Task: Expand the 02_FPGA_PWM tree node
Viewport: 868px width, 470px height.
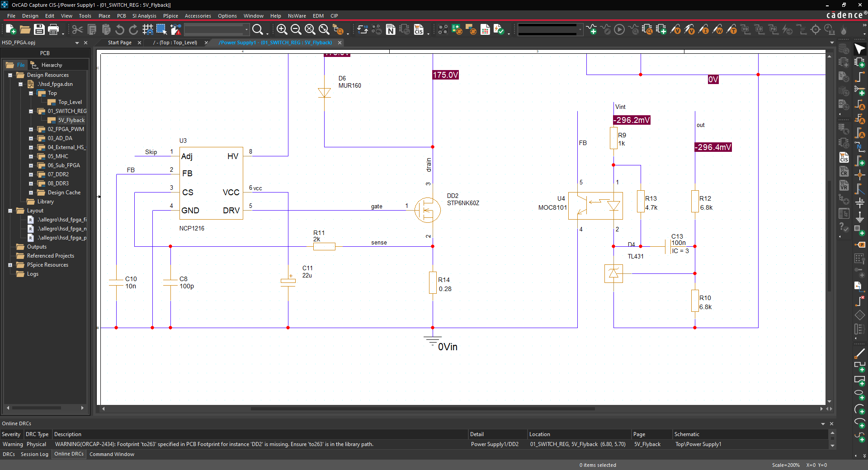Action: coord(31,129)
